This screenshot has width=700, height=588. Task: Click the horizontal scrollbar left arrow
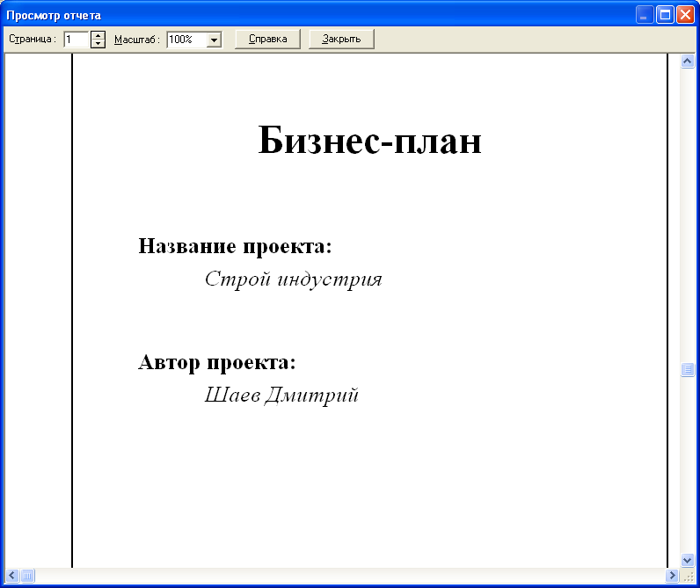tap(12, 576)
